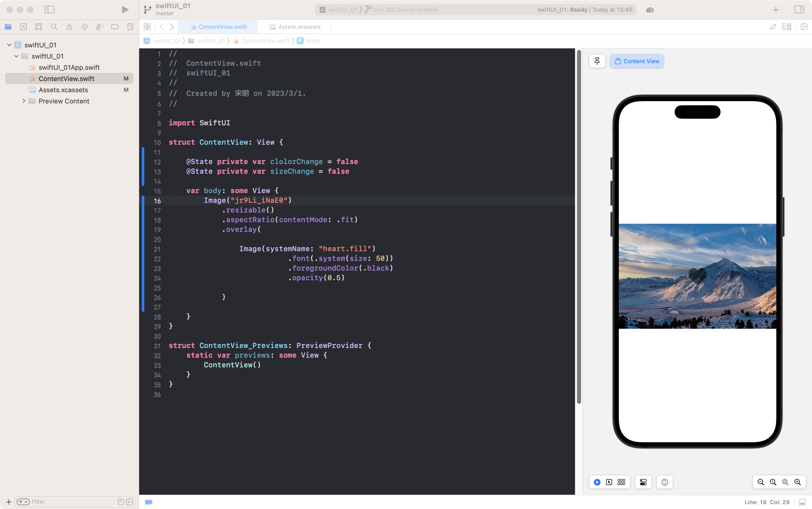Open the Report navigator
This screenshot has height=509, width=812.
click(x=130, y=26)
